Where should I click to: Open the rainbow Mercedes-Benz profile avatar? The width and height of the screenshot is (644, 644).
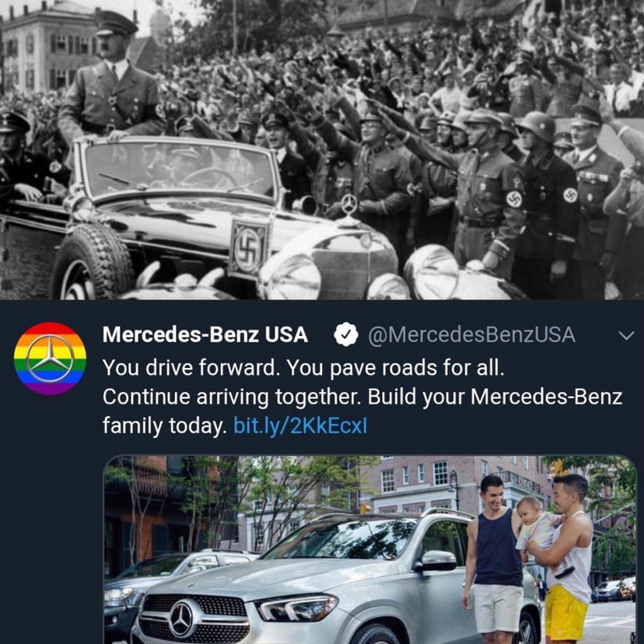[x=50, y=359]
